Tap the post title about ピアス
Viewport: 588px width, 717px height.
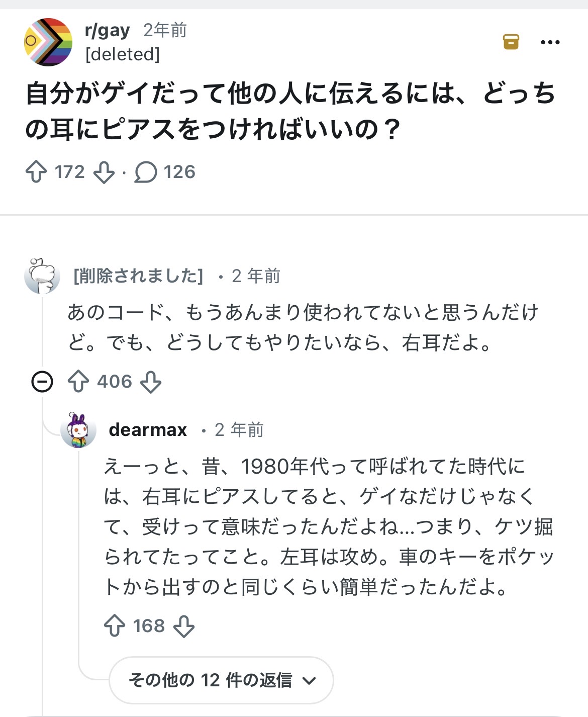point(290,111)
